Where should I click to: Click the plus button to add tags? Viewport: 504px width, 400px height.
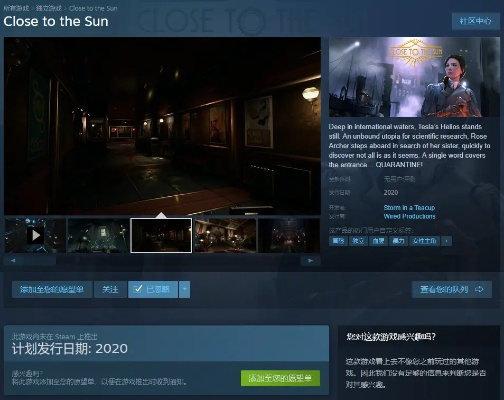click(446, 241)
